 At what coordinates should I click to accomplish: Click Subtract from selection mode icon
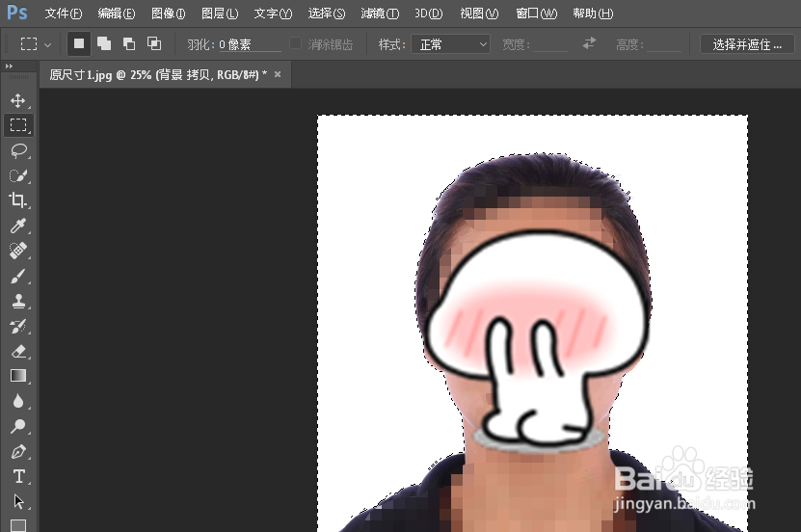(129, 44)
